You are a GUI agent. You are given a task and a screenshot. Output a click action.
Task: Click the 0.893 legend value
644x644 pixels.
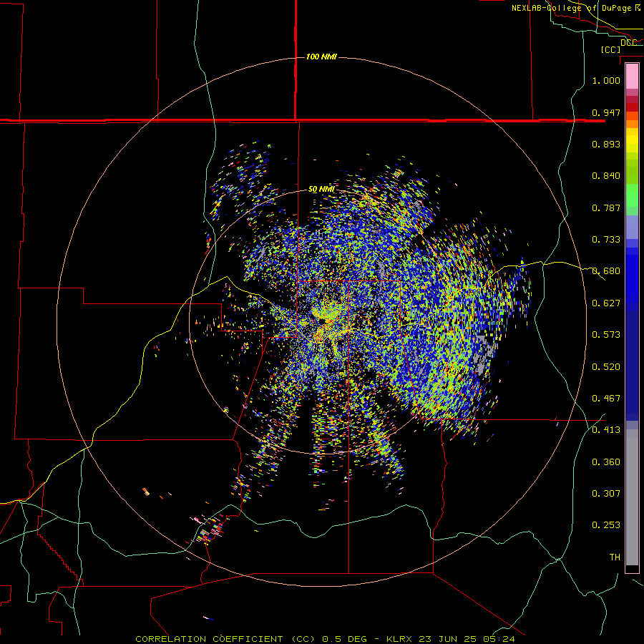click(606, 144)
